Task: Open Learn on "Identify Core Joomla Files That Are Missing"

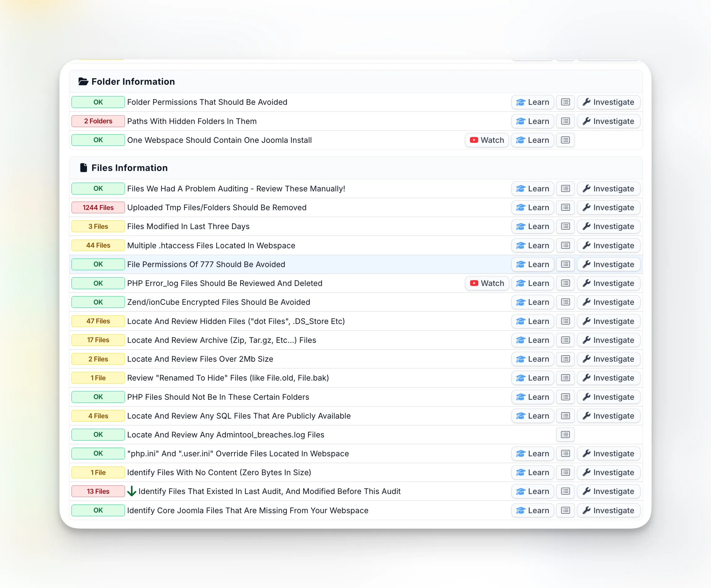Action: [x=532, y=510]
